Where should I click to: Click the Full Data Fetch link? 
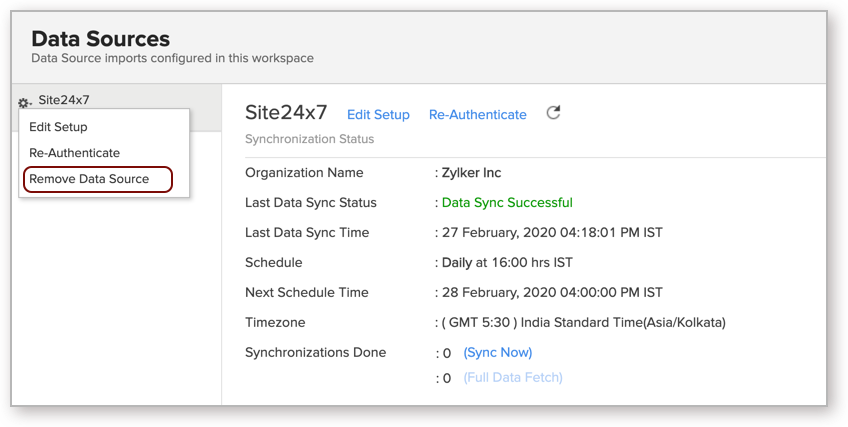(x=513, y=377)
